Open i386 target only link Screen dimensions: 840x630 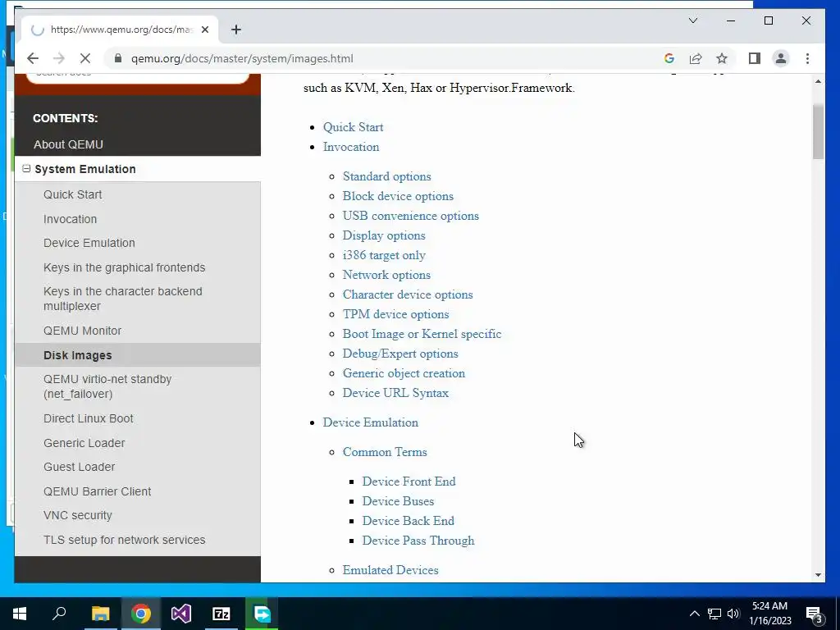click(x=384, y=255)
